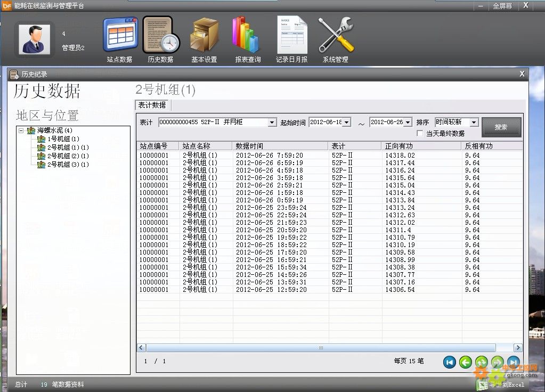
Task: Go to first page of results
Action: tap(450, 362)
